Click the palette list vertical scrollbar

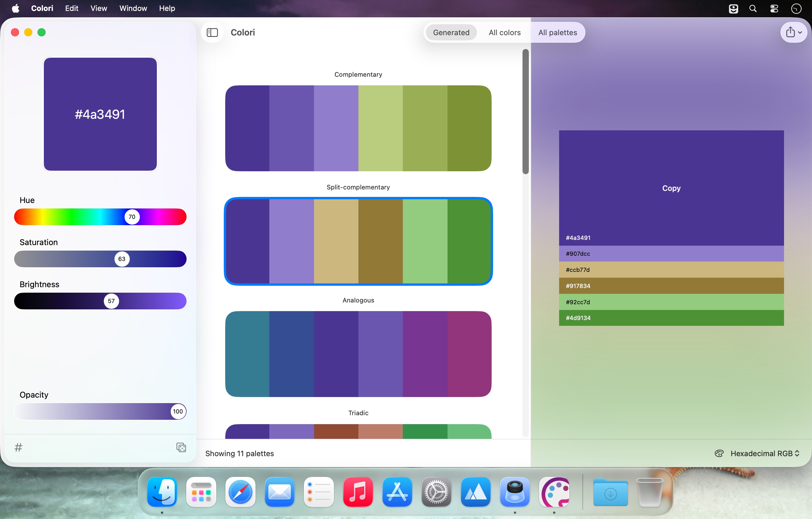[525, 112]
